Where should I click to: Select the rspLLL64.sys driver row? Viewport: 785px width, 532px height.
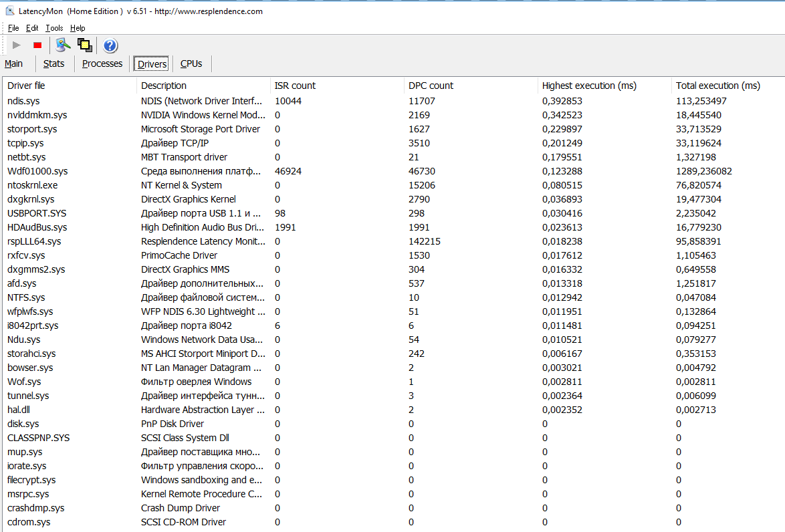393,241
